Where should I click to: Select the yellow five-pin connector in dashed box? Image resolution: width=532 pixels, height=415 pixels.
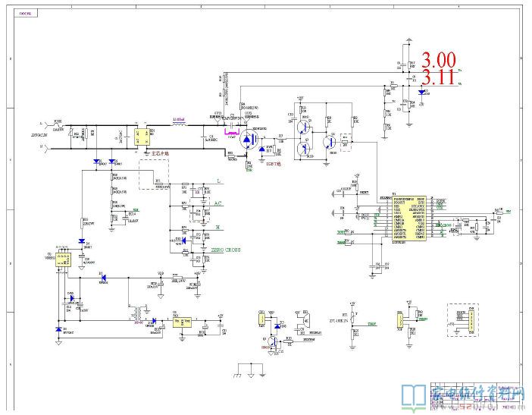click(471, 321)
